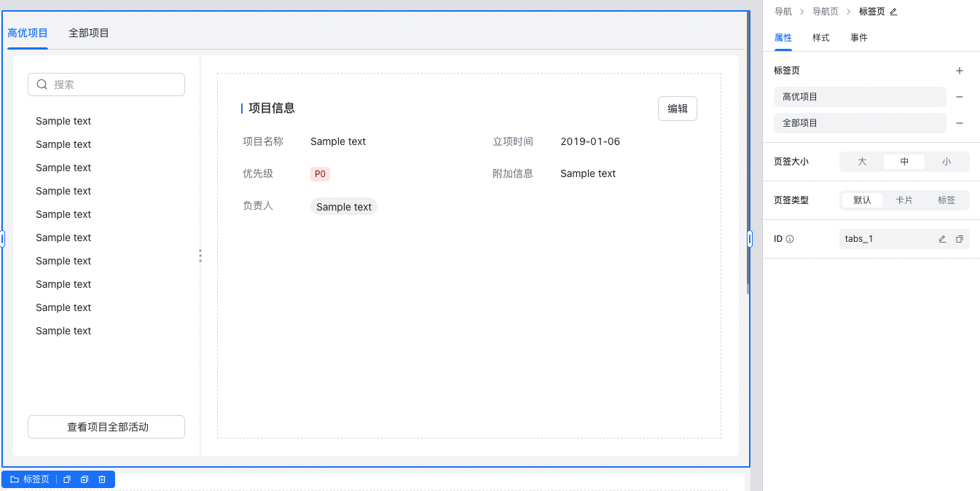
Task: Click the Sample text tag beside 负责人
Action: [344, 207]
